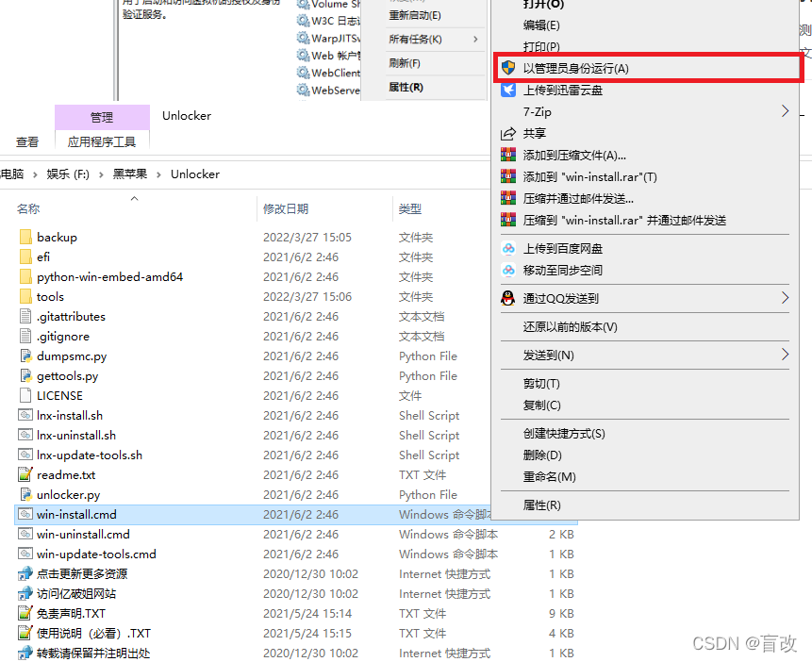Image resolution: width=812 pixels, height=662 pixels.
Task: Expand the 通过QQ发送到 submenu arrow
Action: pos(785,298)
